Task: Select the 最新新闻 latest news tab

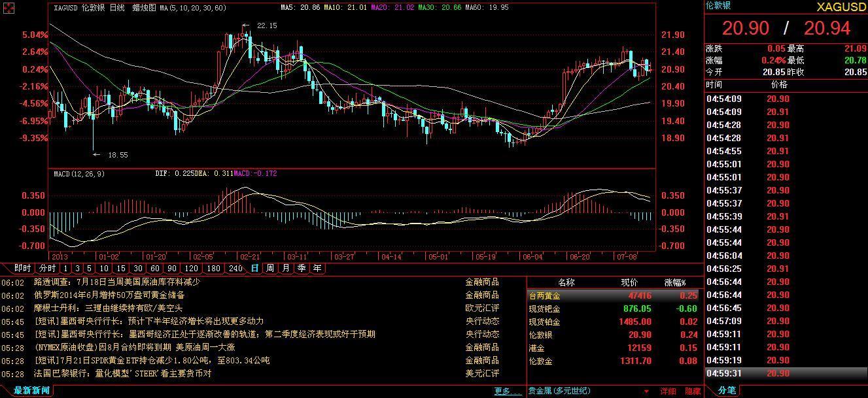Action: coord(31,390)
